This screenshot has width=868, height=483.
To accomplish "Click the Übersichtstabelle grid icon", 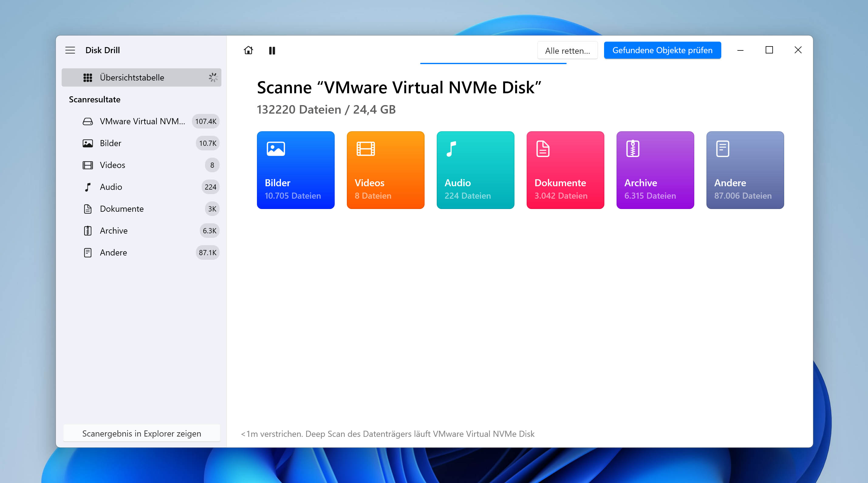I will click(x=87, y=78).
